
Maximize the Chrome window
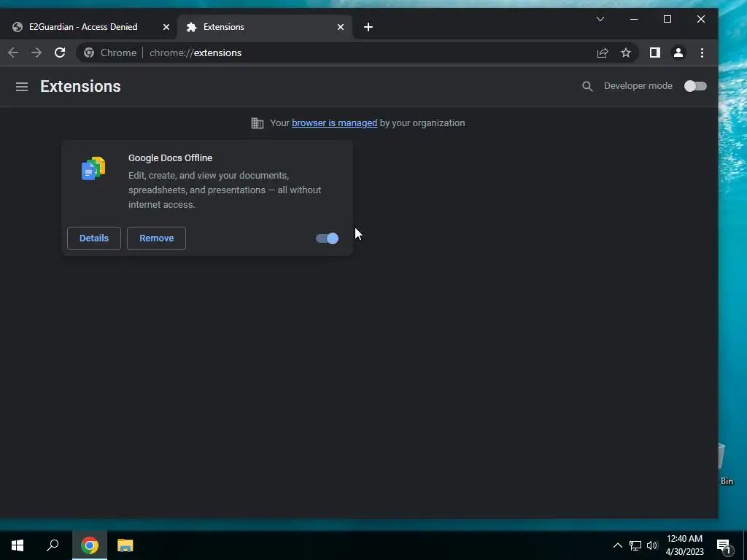point(667,19)
